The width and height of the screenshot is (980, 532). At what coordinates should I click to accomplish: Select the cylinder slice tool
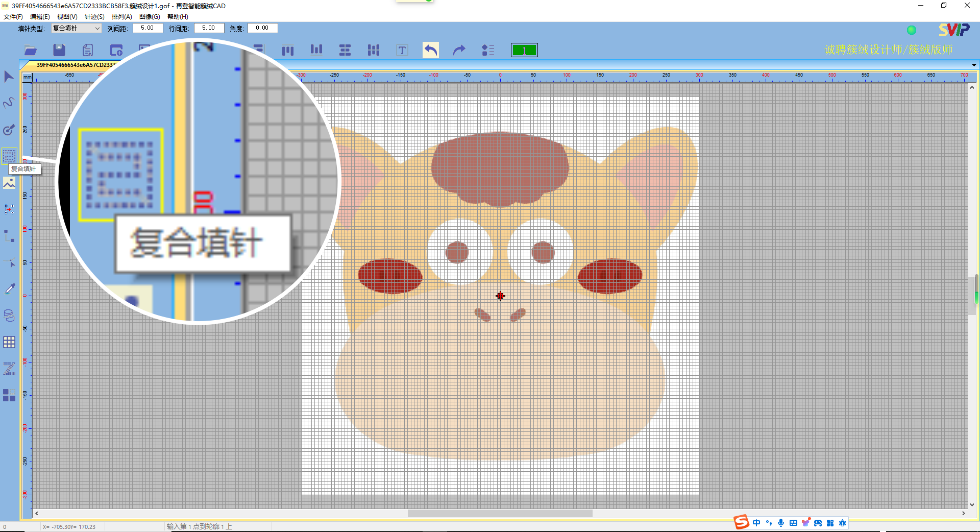9,316
